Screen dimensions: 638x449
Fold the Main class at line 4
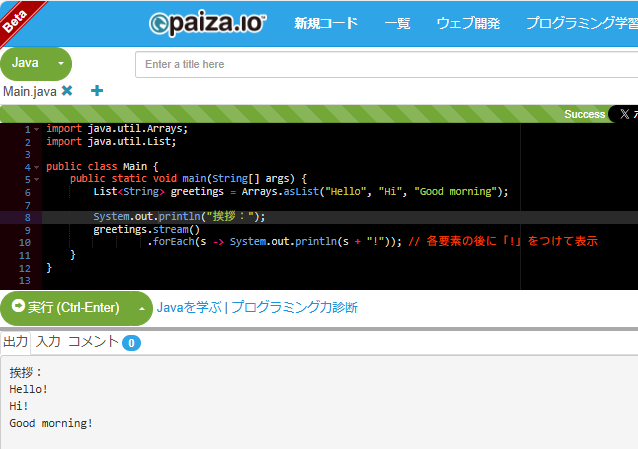pos(37,167)
